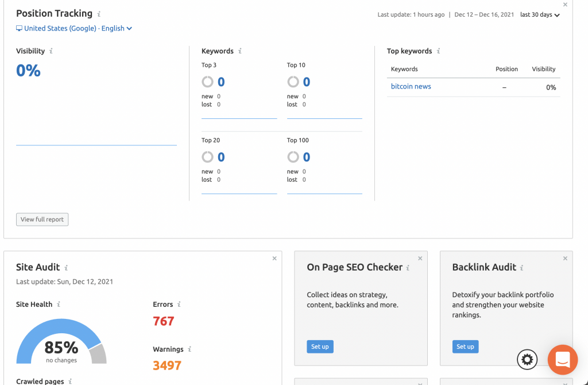588x385 pixels.
Task: Click the red Errors count 767
Action: [164, 321]
